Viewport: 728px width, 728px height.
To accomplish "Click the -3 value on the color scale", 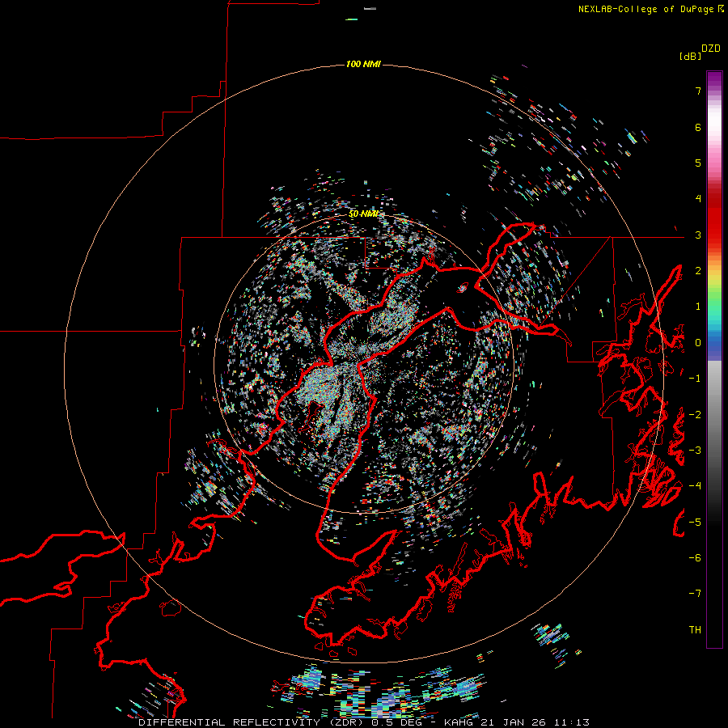I will click(695, 450).
